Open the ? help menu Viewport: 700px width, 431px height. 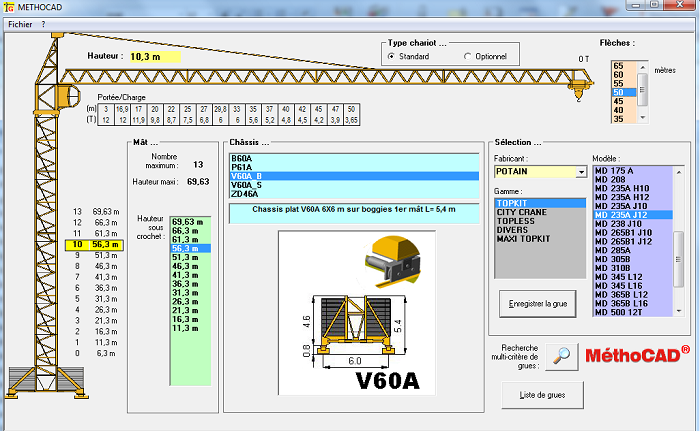click(43, 25)
